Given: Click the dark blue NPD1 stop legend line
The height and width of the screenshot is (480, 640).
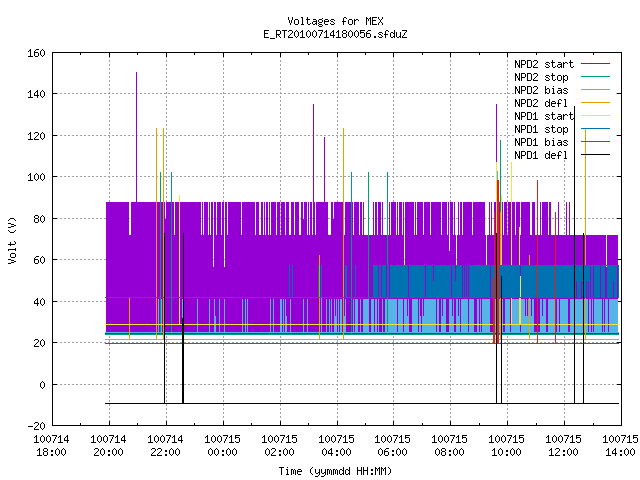Looking at the screenshot, I should pyautogui.click(x=595, y=129).
